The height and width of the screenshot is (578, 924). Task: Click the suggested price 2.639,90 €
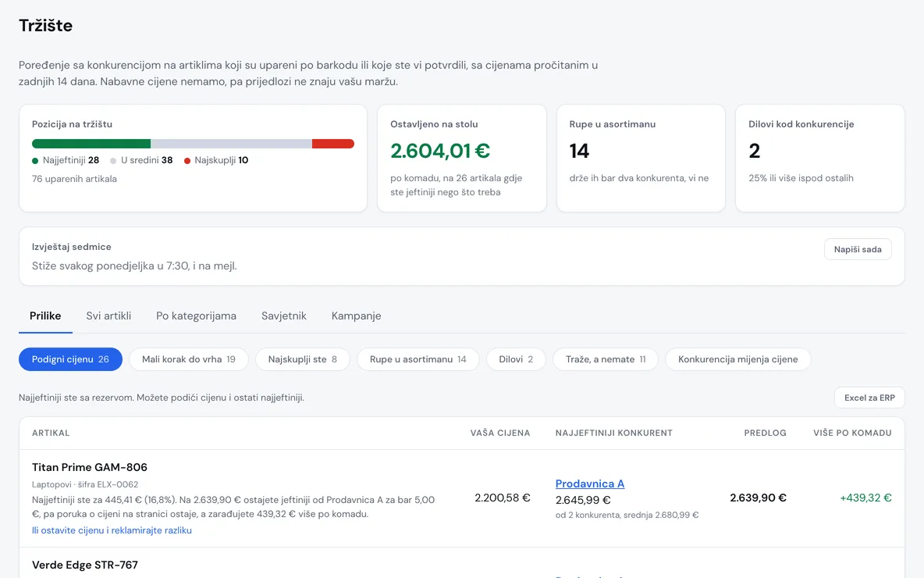click(758, 498)
